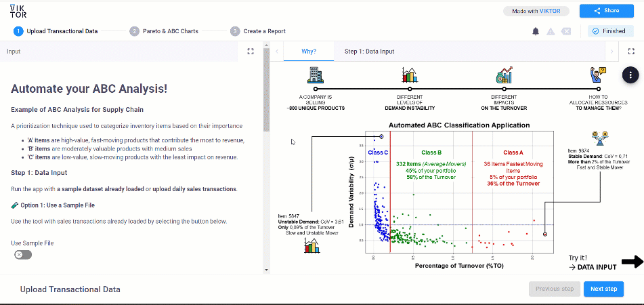Image resolution: width=644 pixels, height=305 pixels.
Task: Click the notification bell icon
Action: coord(536,31)
